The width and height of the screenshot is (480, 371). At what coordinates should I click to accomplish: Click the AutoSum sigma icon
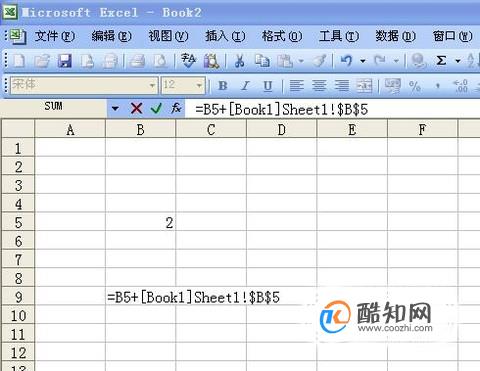click(441, 61)
